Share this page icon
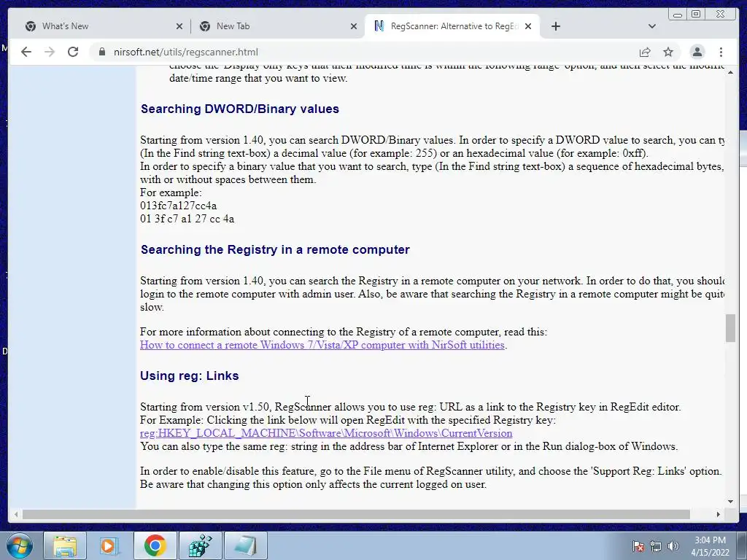This screenshot has height=560, width=747. pos(645,52)
